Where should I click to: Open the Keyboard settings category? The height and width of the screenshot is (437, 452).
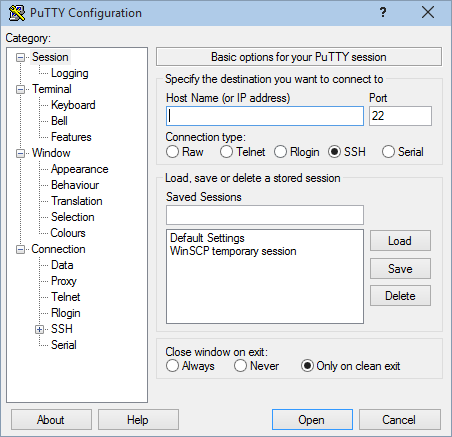(73, 105)
